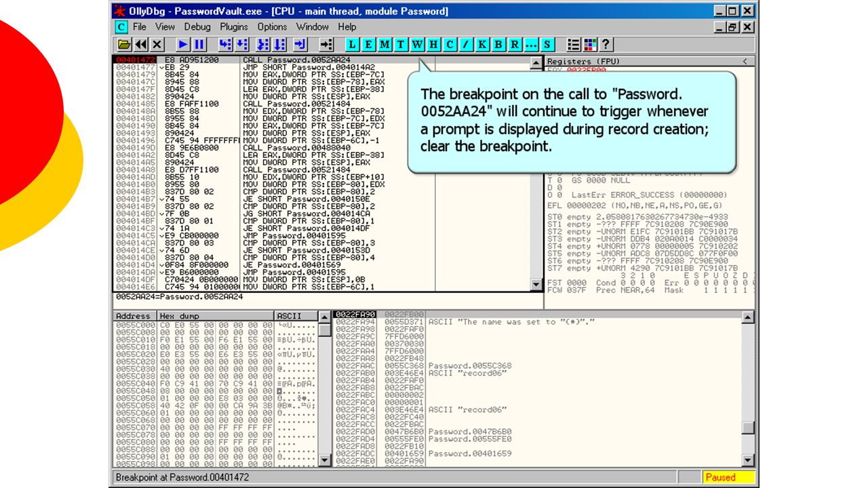Open debugging options list icon

point(574,45)
